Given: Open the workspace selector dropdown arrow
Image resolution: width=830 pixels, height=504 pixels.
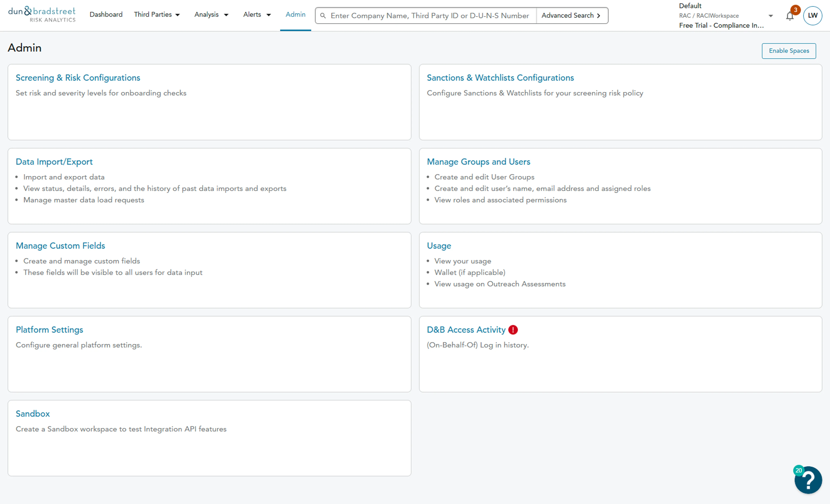Looking at the screenshot, I should pyautogui.click(x=770, y=16).
